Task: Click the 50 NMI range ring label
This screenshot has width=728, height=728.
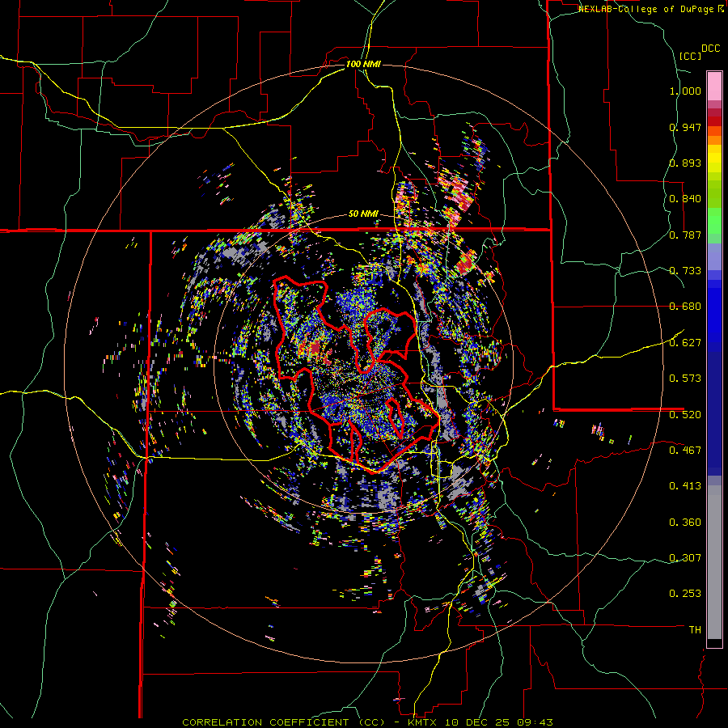Action: click(363, 214)
